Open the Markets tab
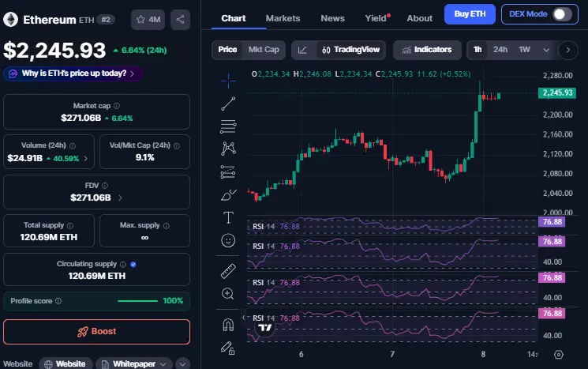The image size is (588, 369). click(x=283, y=18)
